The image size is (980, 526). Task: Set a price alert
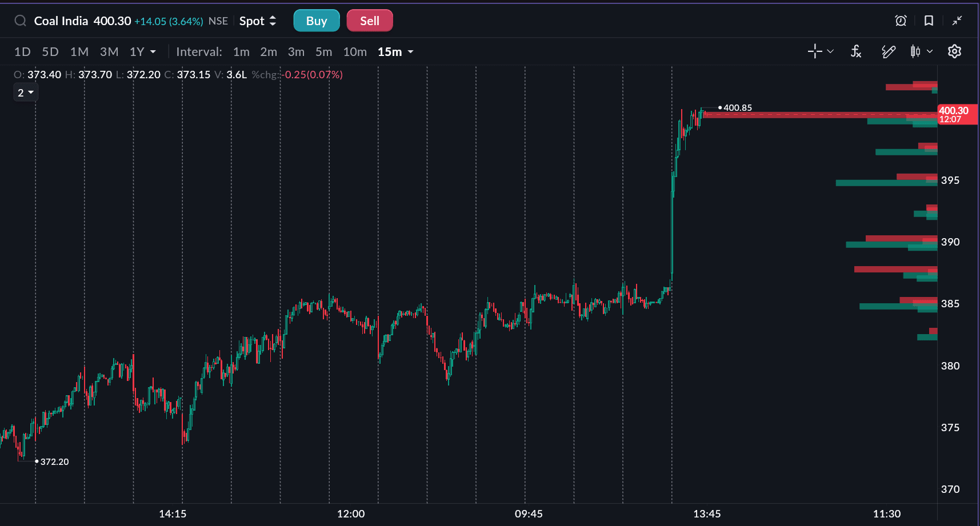[901, 20]
